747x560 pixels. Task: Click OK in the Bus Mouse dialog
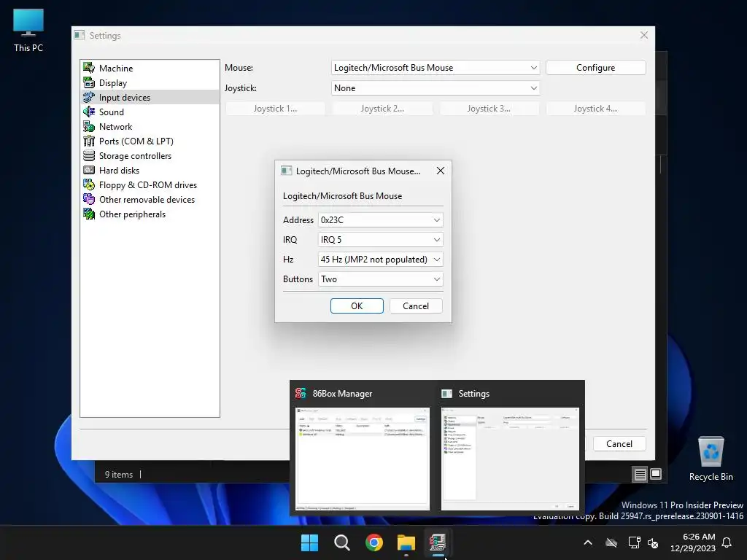tap(357, 306)
